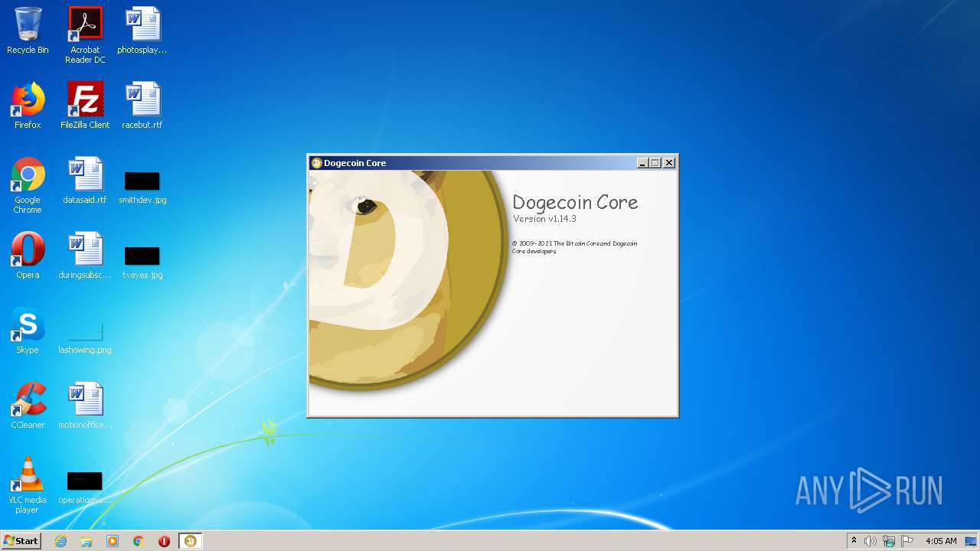Image resolution: width=980 pixels, height=551 pixels.
Task: Launch CCleaner desktop shortcut
Action: pos(28,406)
